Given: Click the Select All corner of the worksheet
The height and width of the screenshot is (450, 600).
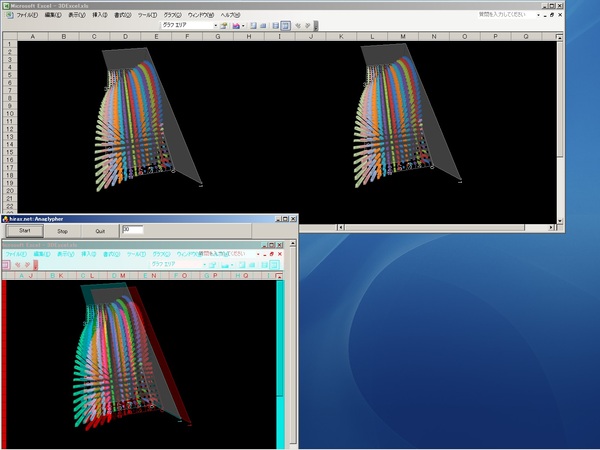Looking at the screenshot, I should click(x=9, y=36).
